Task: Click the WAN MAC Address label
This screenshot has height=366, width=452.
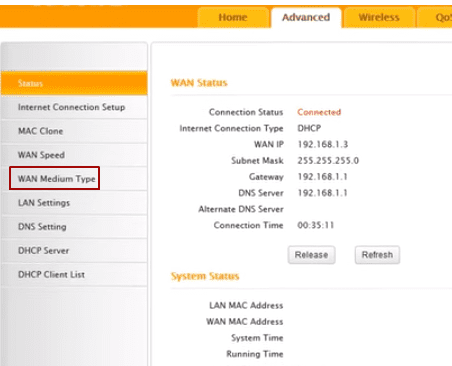Action: (x=245, y=322)
